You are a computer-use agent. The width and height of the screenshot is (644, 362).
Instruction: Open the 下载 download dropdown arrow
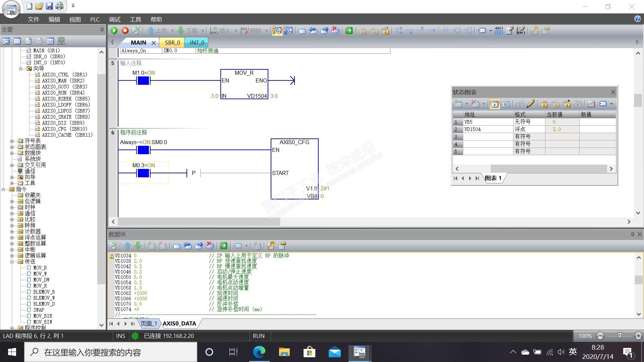click(203, 31)
